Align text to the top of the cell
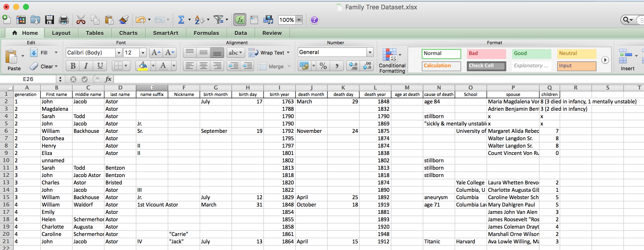The image size is (644, 250). (190, 53)
